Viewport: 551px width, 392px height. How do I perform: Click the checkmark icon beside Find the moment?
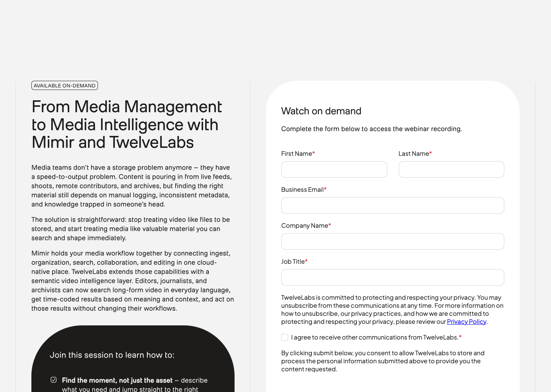tap(54, 380)
